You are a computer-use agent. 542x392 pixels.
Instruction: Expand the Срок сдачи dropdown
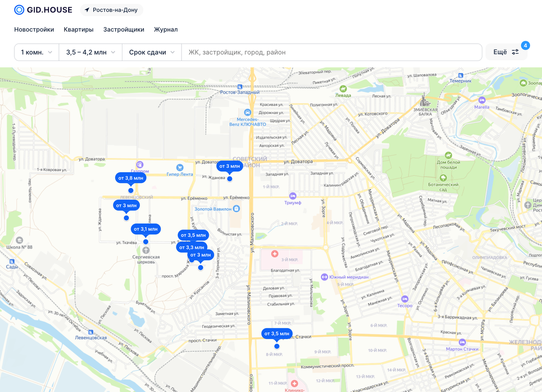pos(152,52)
